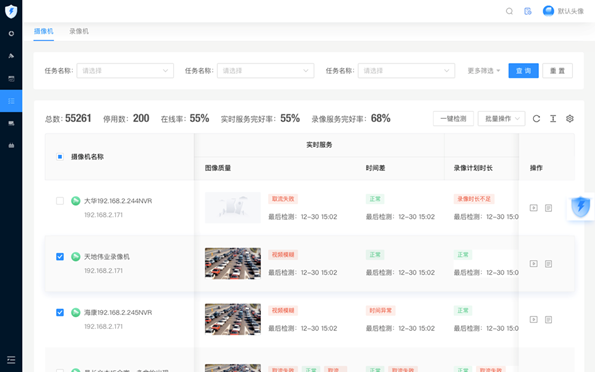
Task: Open parking lot thumbnail for 天地伟业录像机
Action: click(x=233, y=263)
